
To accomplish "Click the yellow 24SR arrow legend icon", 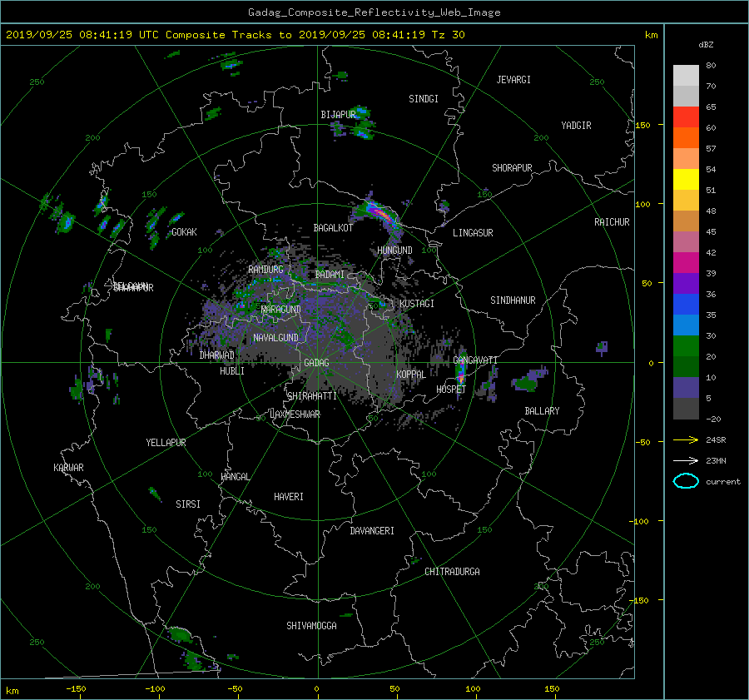I will [686, 439].
